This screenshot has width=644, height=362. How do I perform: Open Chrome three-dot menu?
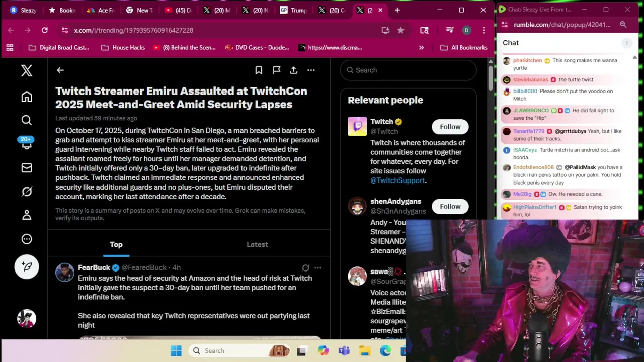click(x=484, y=30)
